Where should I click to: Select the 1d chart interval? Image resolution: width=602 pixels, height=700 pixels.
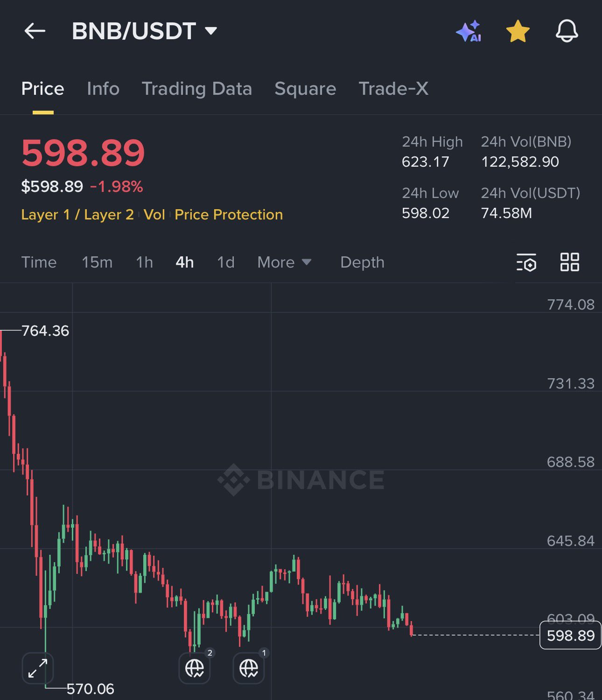click(x=226, y=262)
